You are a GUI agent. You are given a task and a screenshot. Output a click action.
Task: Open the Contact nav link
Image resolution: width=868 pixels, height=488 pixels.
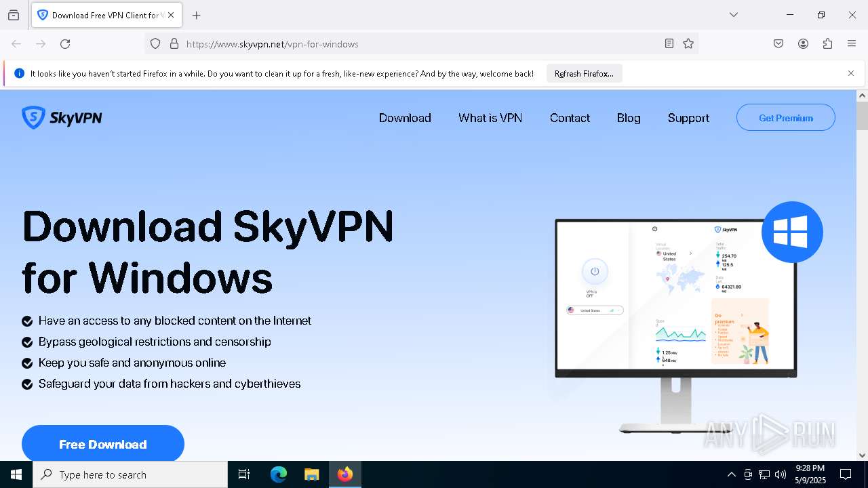point(570,118)
